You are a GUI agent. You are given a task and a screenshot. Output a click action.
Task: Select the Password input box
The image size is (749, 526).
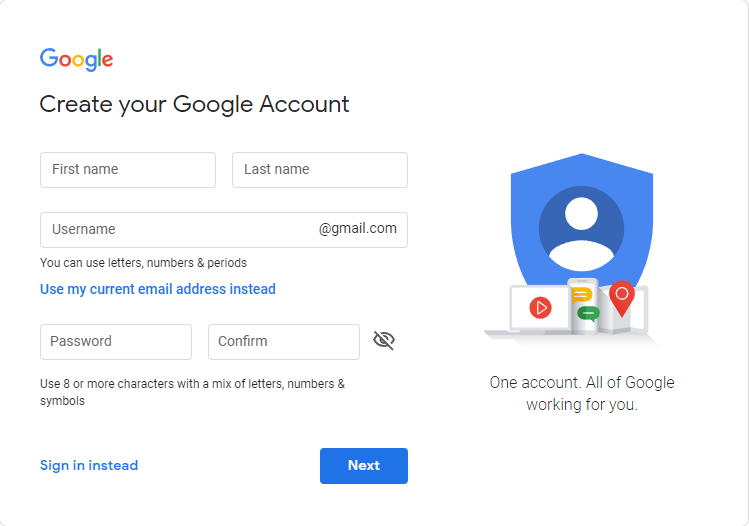pyautogui.click(x=116, y=342)
